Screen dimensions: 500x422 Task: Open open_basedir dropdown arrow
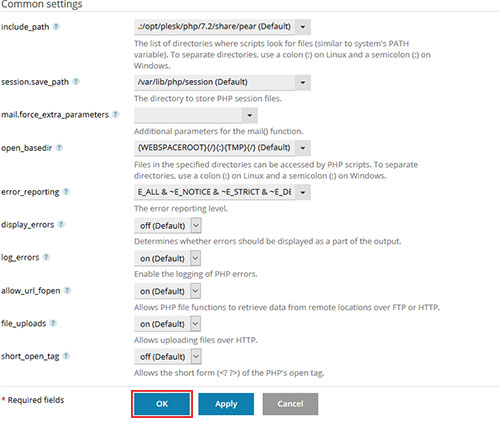coord(303,148)
